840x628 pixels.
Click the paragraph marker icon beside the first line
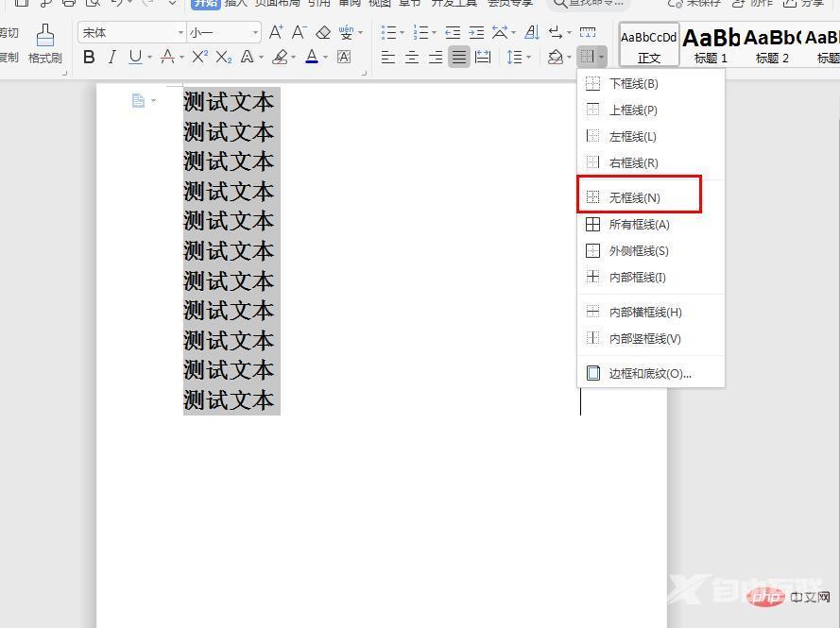click(x=139, y=100)
